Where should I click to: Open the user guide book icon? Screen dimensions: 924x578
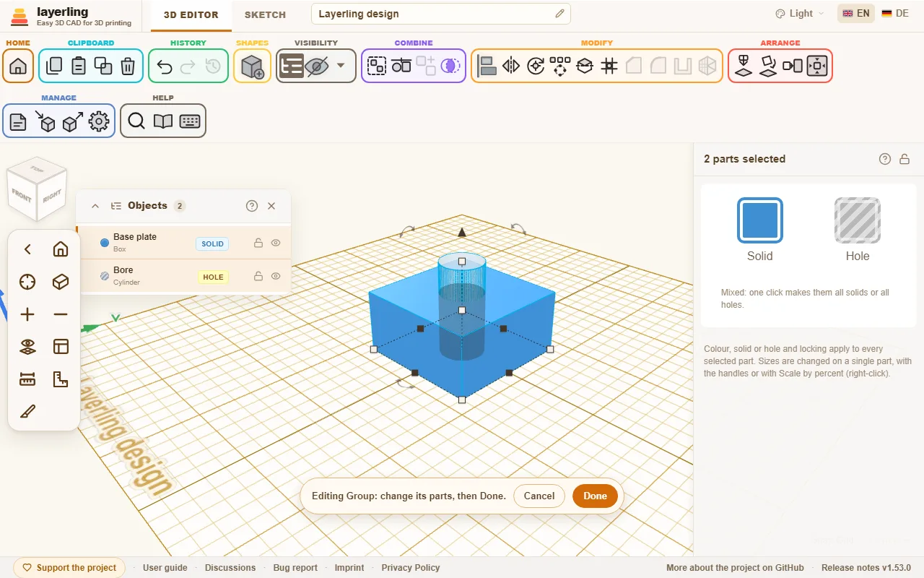pyautogui.click(x=163, y=121)
